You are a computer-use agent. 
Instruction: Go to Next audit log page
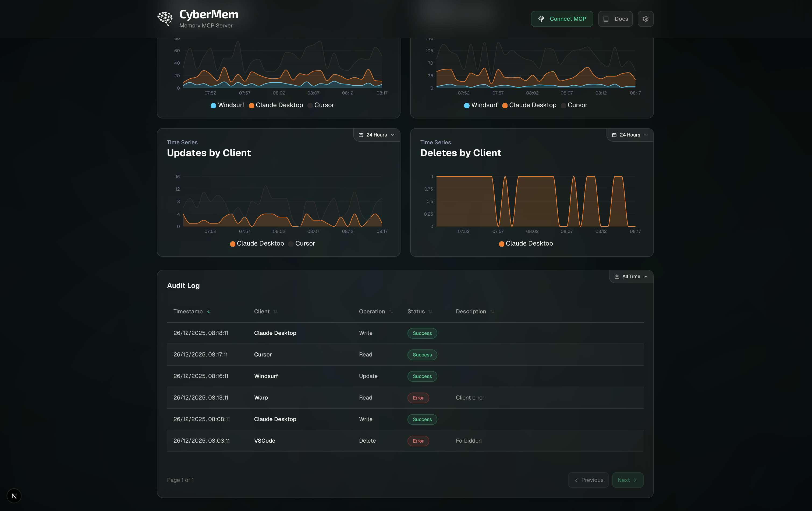(x=627, y=480)
